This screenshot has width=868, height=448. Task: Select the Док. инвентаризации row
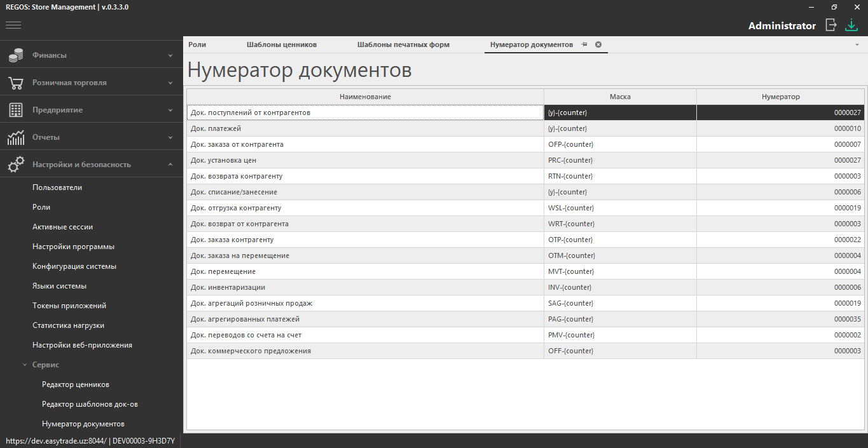pos(364,287)
